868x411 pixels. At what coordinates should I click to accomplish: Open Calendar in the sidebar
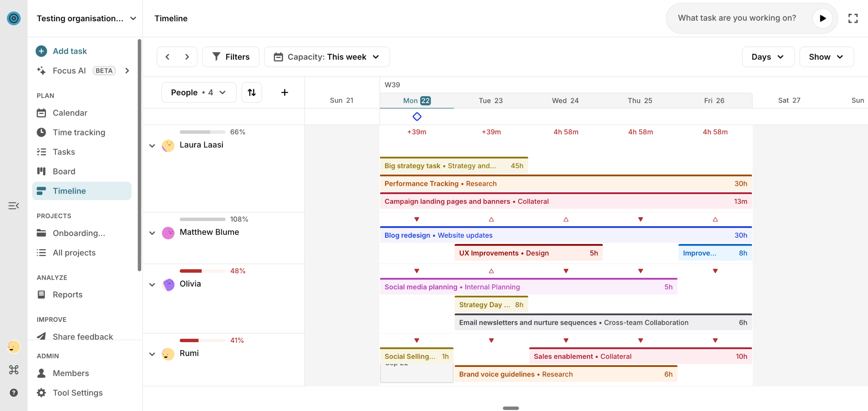tap(70, 113)
